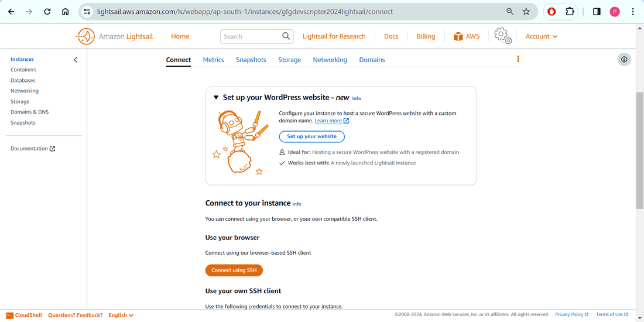Click the Set up your website button
The width and height of the screenshot is (644, 322).
click(x=311, y=136)
